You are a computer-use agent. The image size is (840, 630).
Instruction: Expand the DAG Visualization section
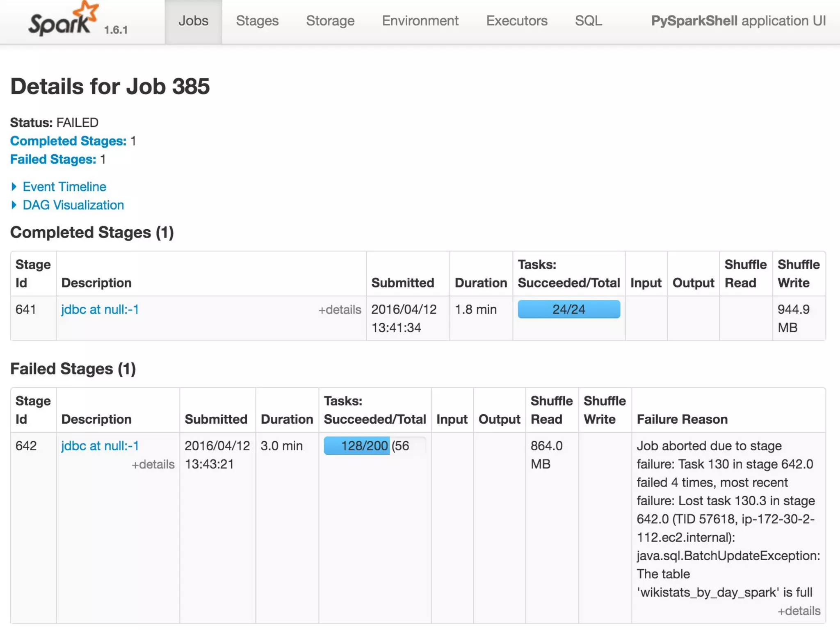[x=73, y=205]
